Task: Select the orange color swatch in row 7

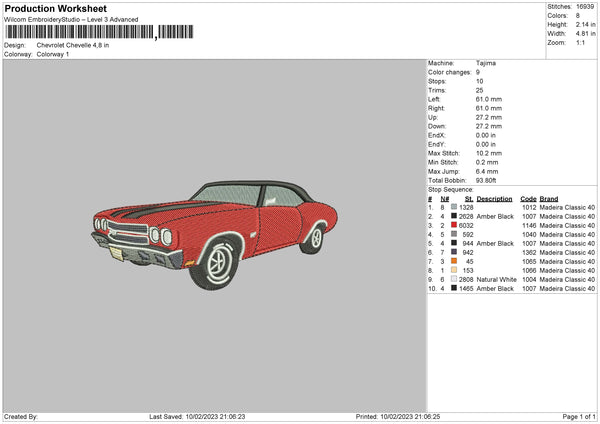Action: 454,261
